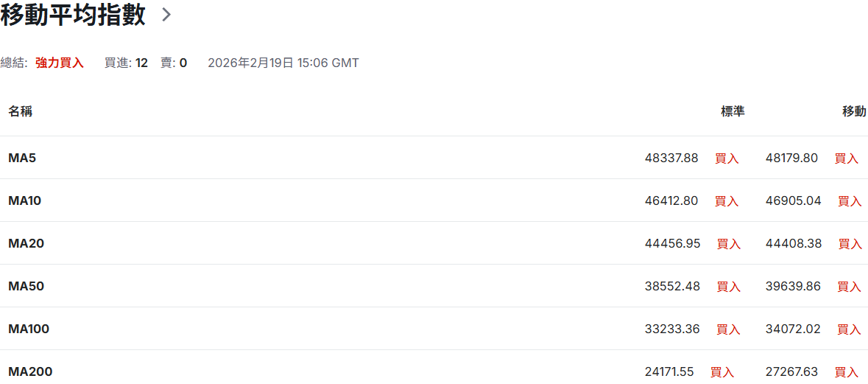Select the MA10 row name
868x384 pixels.
click(25, 200)
